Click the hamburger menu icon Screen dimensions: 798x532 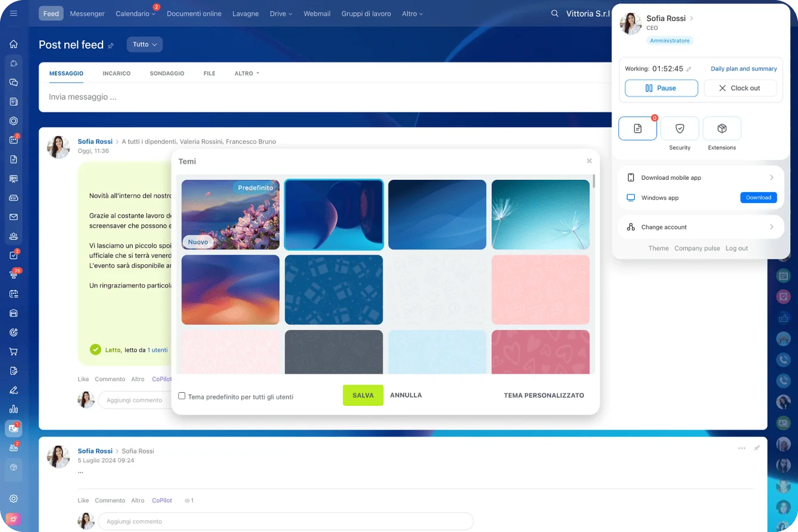point(14,13)
